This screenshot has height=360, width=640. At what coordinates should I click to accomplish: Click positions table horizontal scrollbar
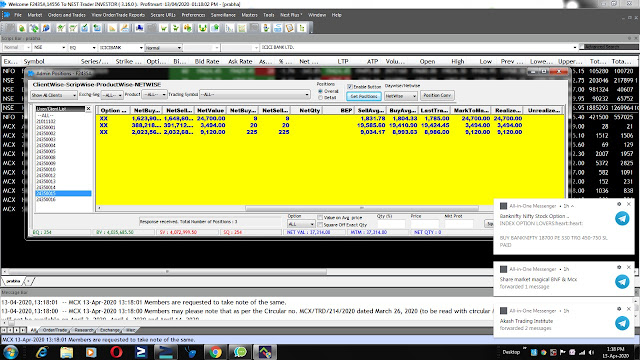[x=361, y=208]
